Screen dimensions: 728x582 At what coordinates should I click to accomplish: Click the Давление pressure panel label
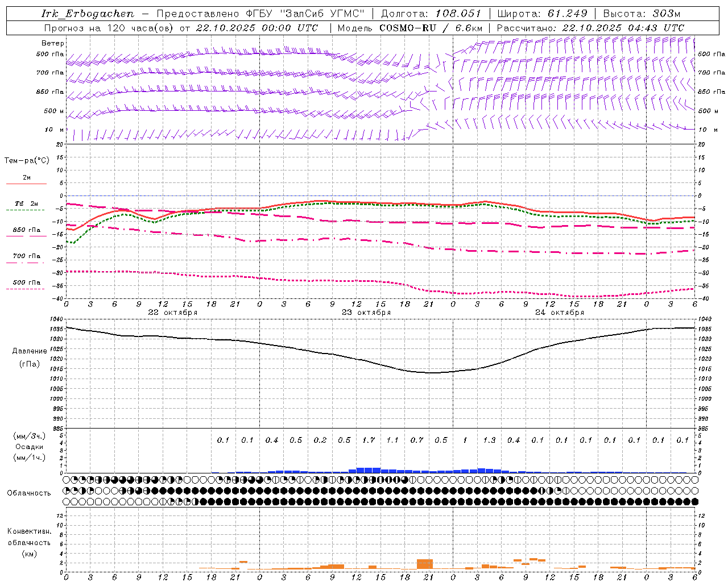click(30, 351)
